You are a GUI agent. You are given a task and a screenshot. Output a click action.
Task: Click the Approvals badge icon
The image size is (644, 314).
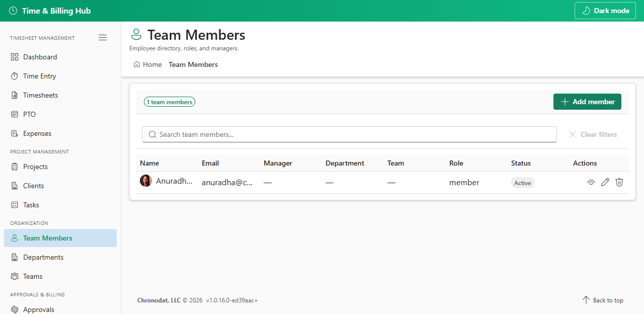click(15, 309)
